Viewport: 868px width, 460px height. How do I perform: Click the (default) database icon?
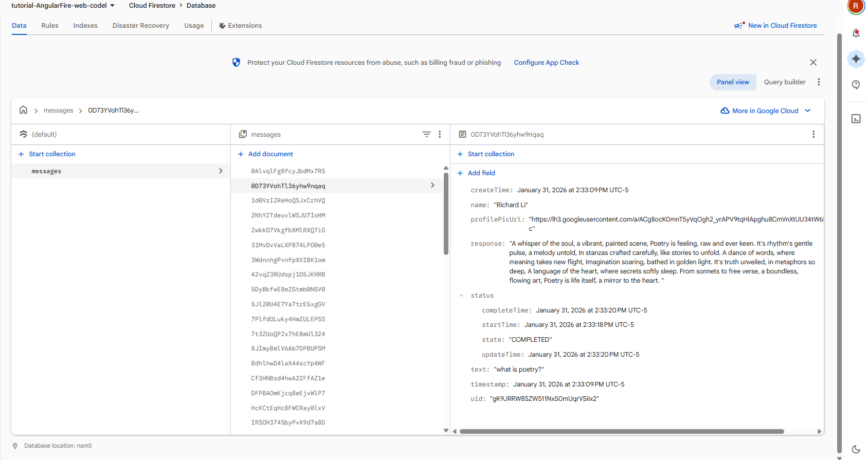coord(23,134)
